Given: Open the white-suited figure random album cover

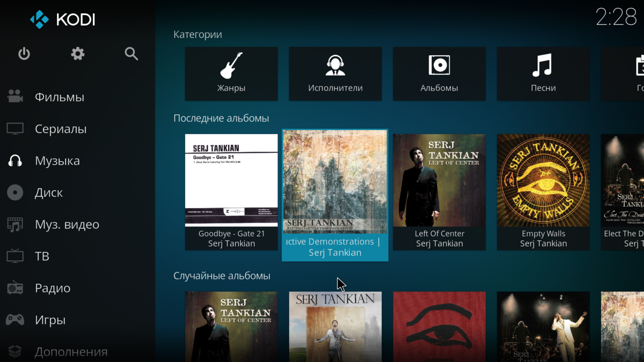Looking at the screenshot, I should pos(335,327).
